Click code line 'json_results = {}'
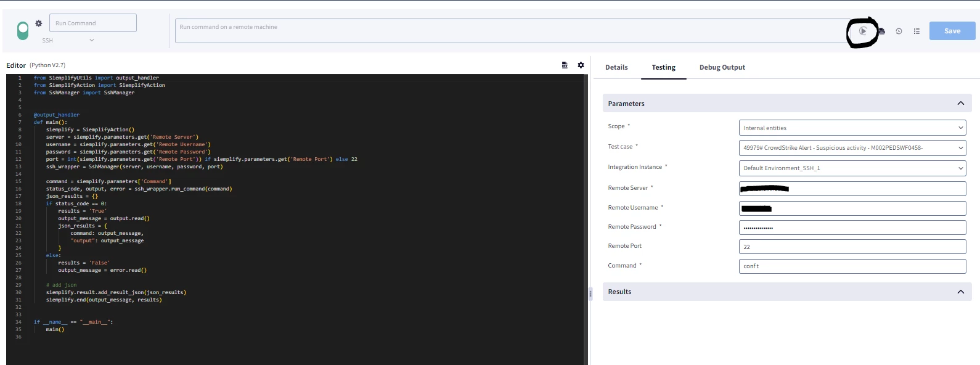This screenshot has width=980, height=365. (72, 196)
